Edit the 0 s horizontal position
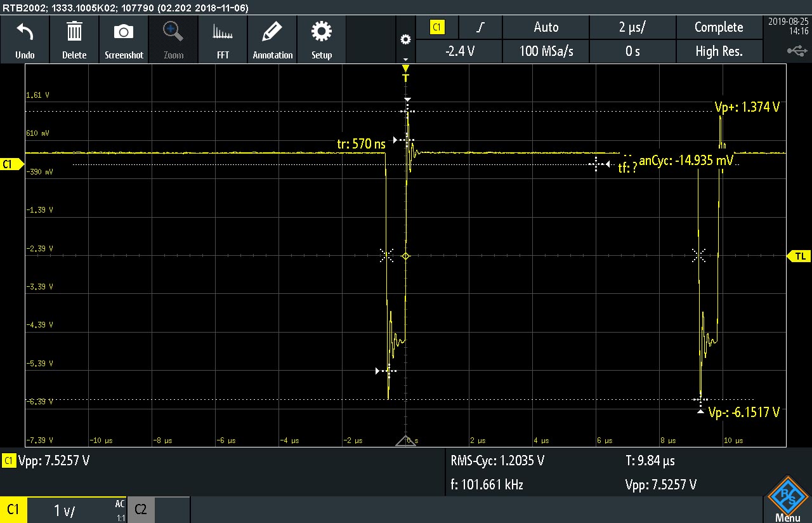The width and height of the screenshot is (812, 523). (x=632, y=51)
